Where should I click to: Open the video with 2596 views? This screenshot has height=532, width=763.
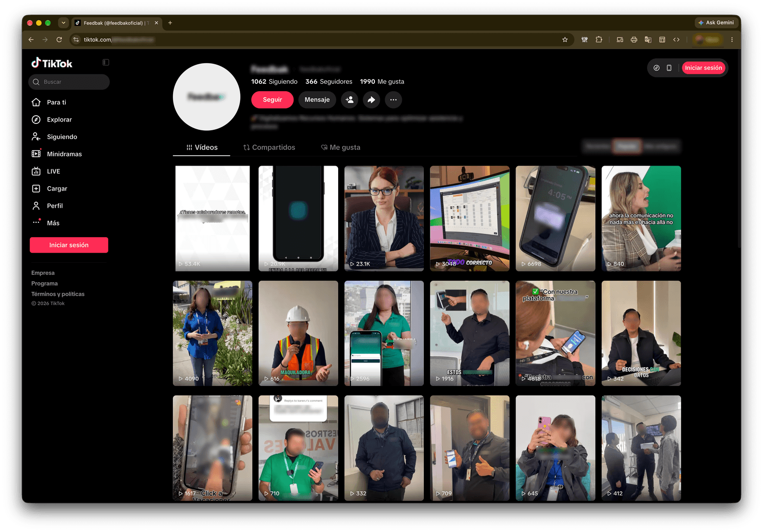click(384, 333)
